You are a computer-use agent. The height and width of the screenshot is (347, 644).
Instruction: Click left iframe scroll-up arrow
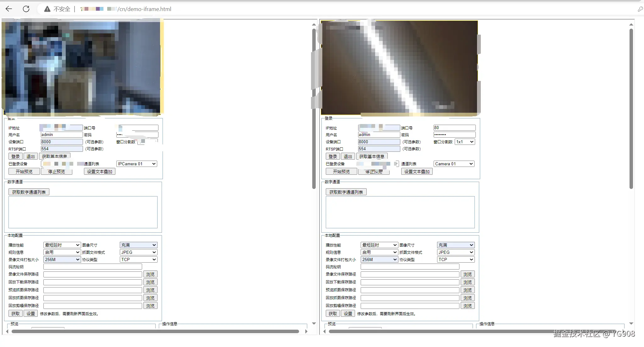tap(314, 24)
